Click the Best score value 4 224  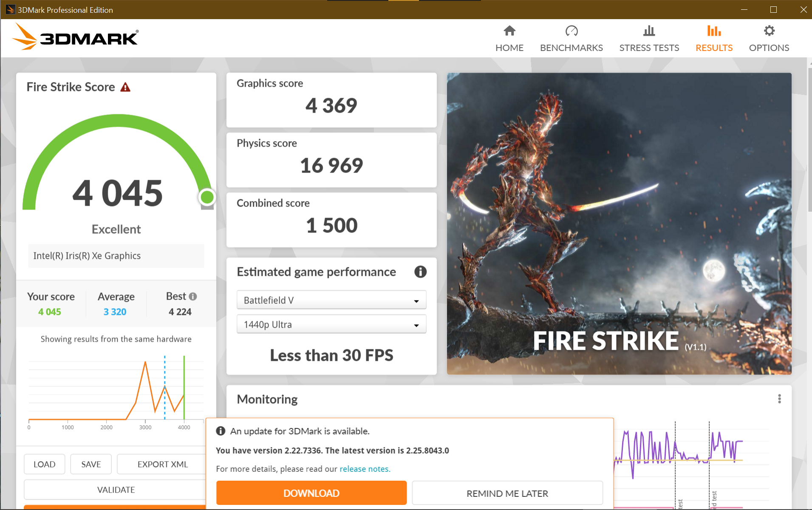click(180, 312)
